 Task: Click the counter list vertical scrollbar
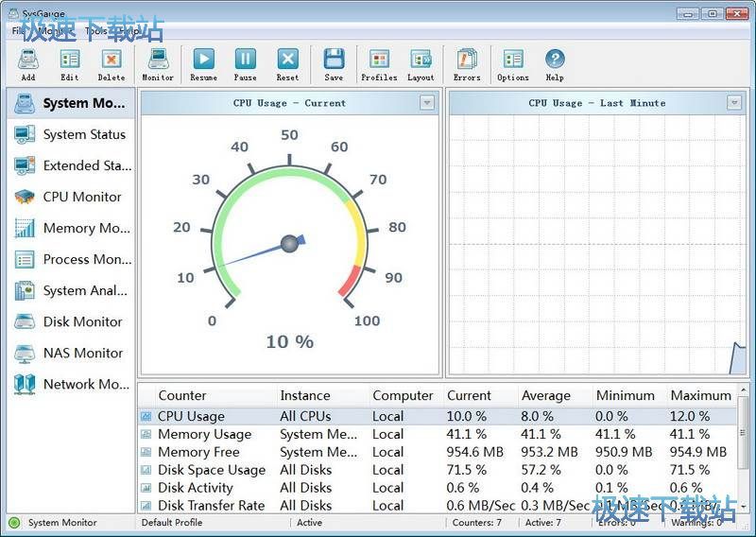point(745,454)
